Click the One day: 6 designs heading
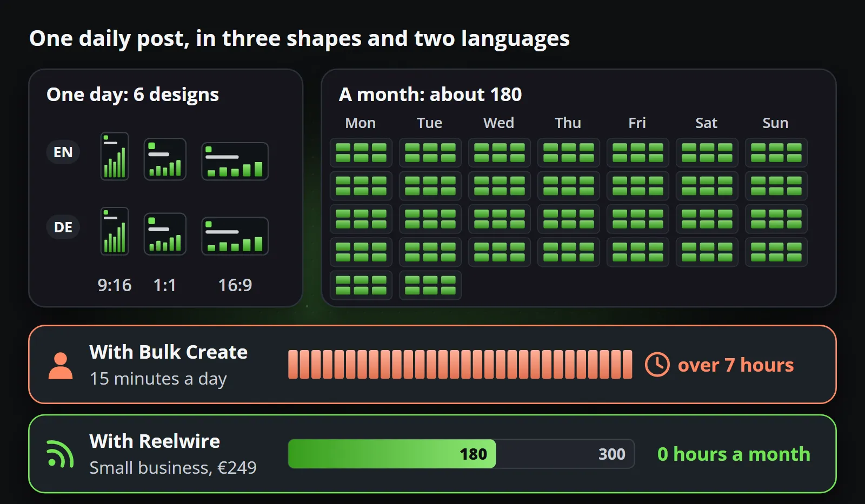The width and height of the screenshot is (865, 504). (133, 95)
